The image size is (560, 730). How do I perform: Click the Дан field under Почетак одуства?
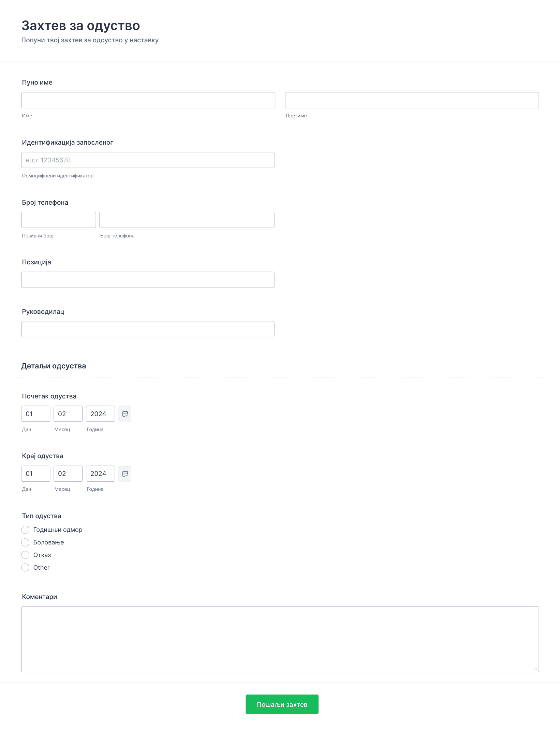(x=36, y=414)
